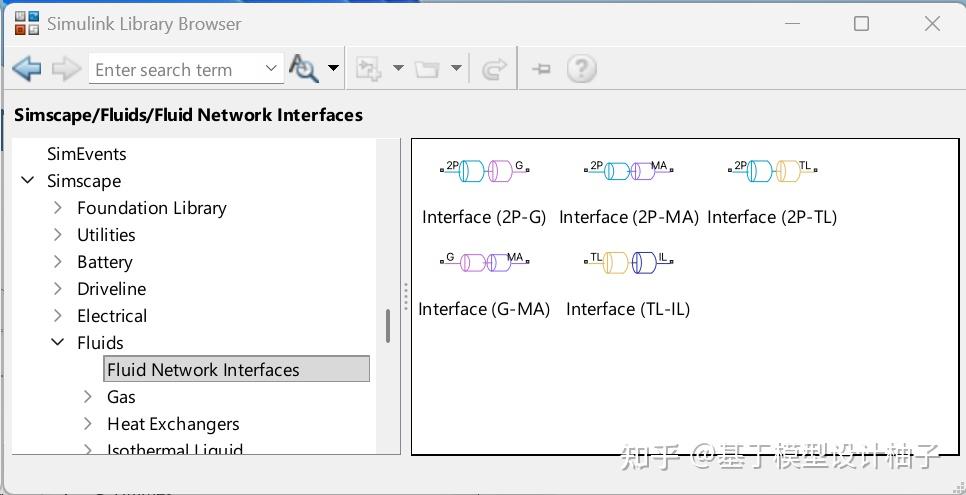Close the Library Browser window

[932, 23]
